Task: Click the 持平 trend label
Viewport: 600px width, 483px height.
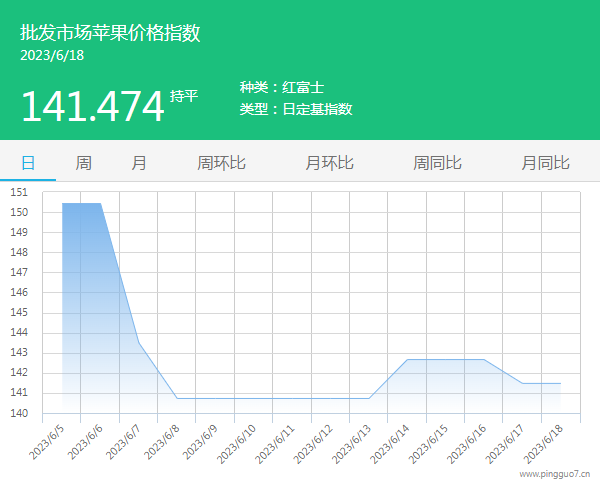Action: 184,96
